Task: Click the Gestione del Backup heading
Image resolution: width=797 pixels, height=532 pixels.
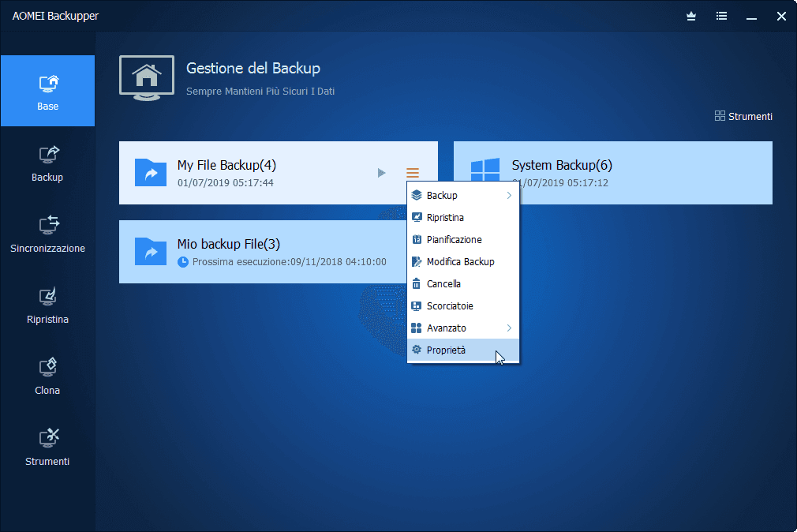Action: [253, 68]
